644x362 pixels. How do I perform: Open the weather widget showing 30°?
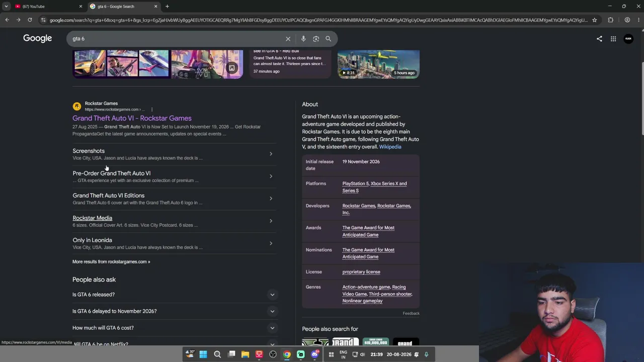190,354
